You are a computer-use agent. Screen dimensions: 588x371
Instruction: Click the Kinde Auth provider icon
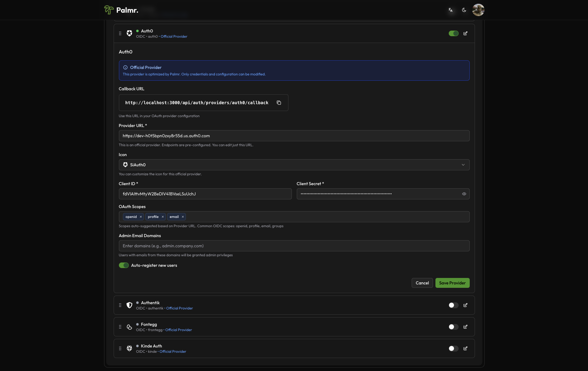129,348
